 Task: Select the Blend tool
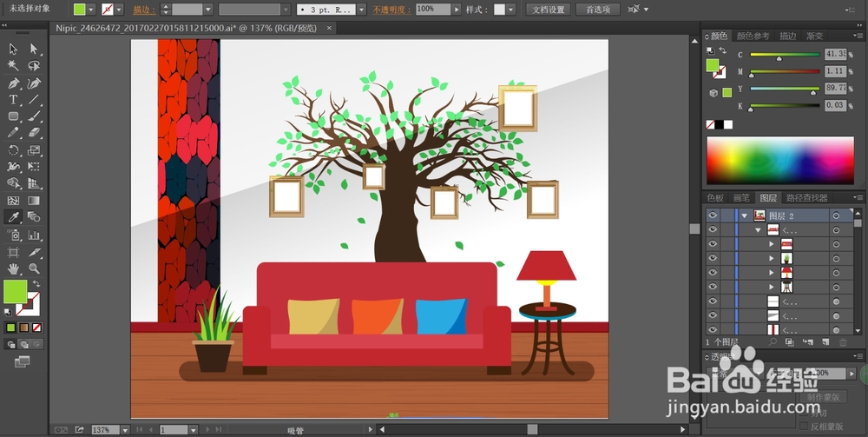coord(34,217)
